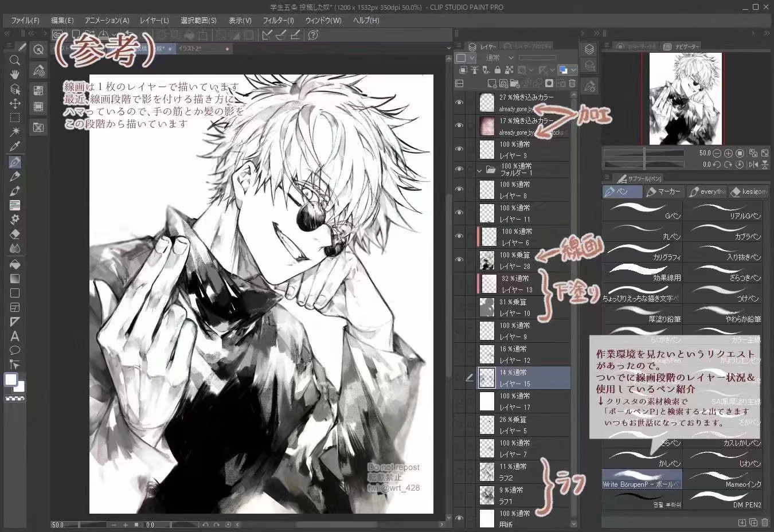
Task: Toggle visibility of レイヤー 28
Action: (x=459, y=260)
